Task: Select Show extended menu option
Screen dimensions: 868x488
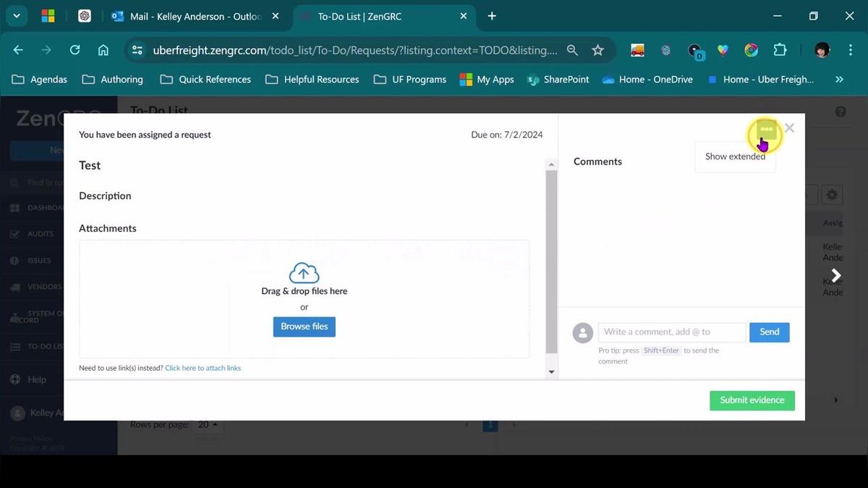Action: click(x=735, y=156)
